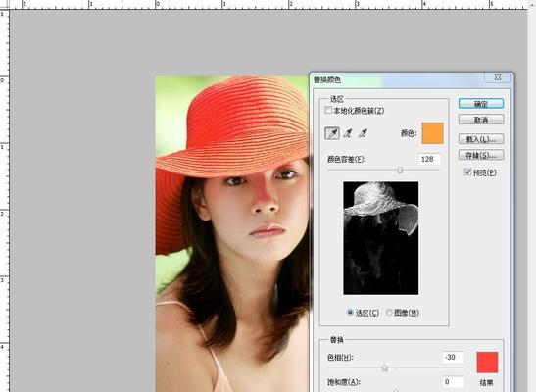Click the ruler origin corner box

tap(5, 4)
